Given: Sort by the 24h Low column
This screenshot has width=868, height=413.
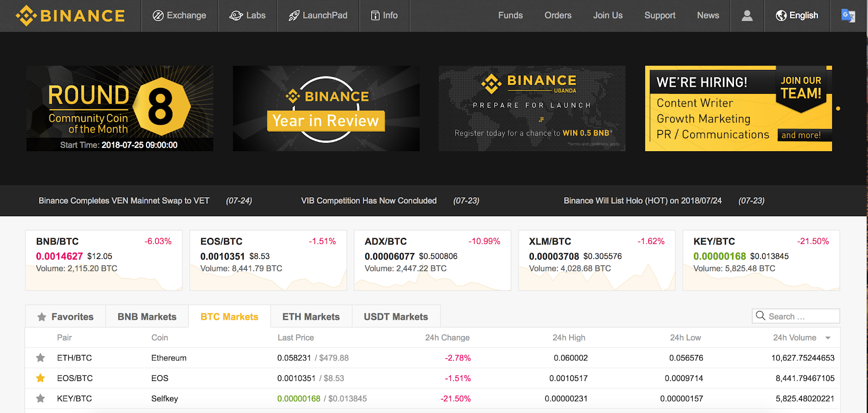Looking at the screenshot, I should click(x=686, y=338).
